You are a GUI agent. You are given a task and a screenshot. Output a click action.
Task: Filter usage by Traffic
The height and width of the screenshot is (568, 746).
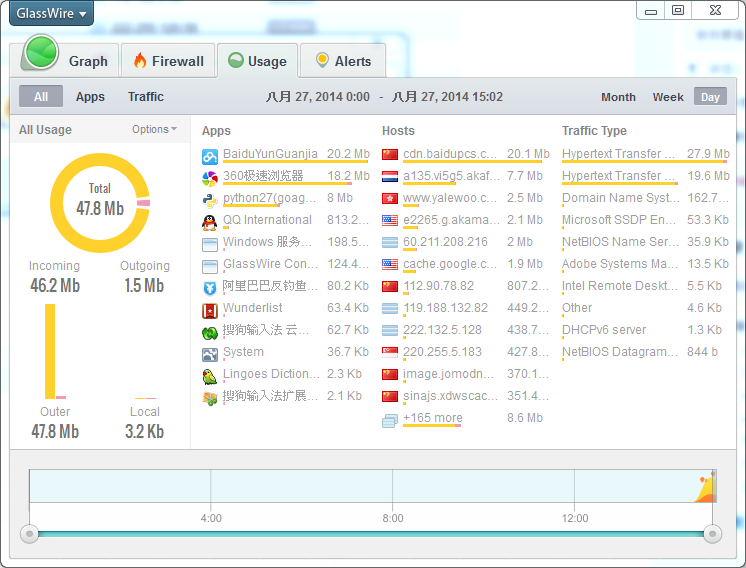(146, 97)
